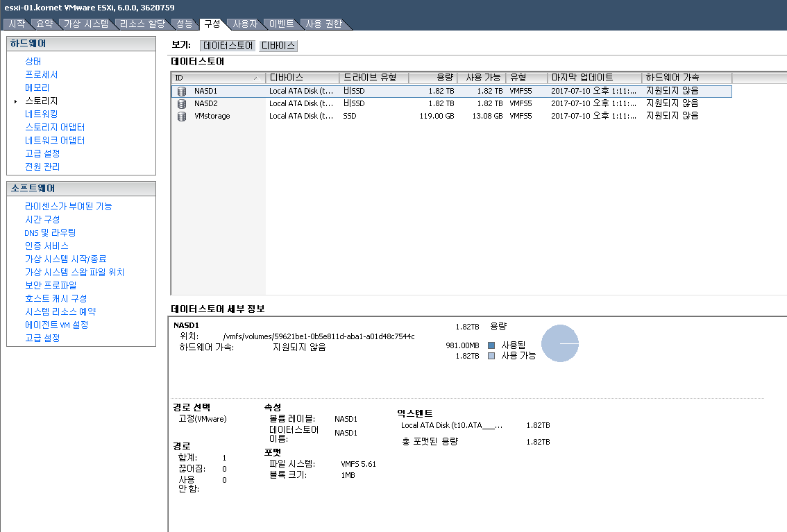Open the 스토리지 어댑터 link

click(55, 127)
